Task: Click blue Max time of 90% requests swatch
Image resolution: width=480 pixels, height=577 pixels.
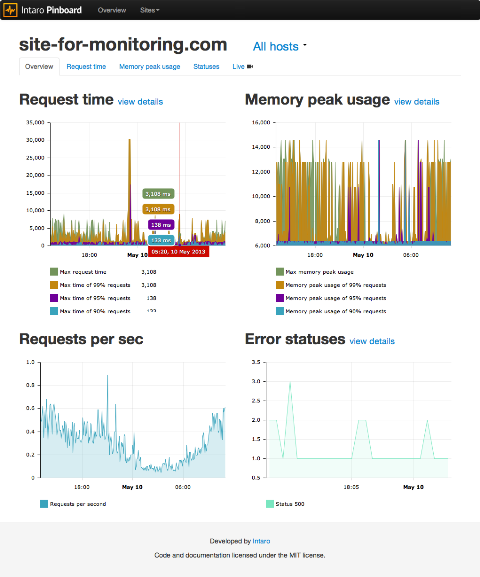Action: (54, 311)
